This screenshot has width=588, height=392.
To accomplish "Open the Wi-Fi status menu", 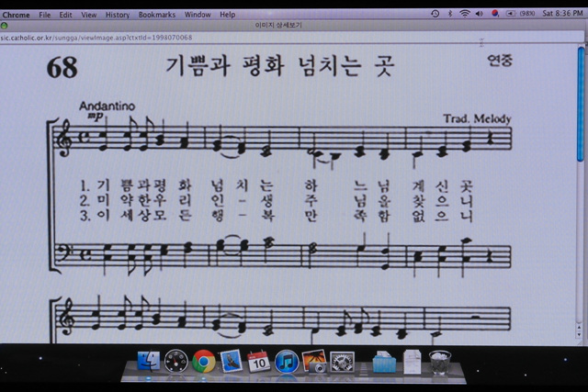I will 465,14.
